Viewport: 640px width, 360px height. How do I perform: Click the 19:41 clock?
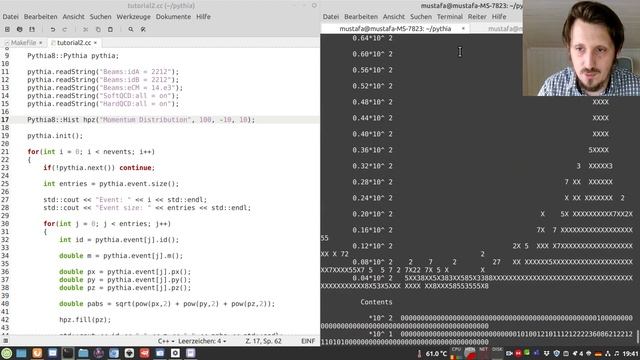[631, 353]
